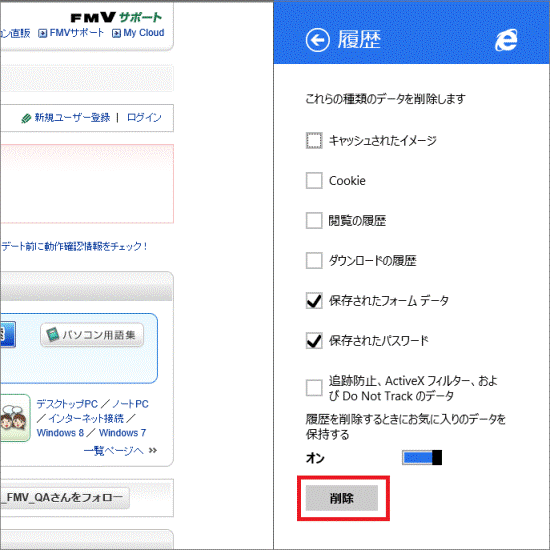Click the 削除 button
Image resolution: width=550 pixels, height=550 pixels.
click(x=342, y=498)
